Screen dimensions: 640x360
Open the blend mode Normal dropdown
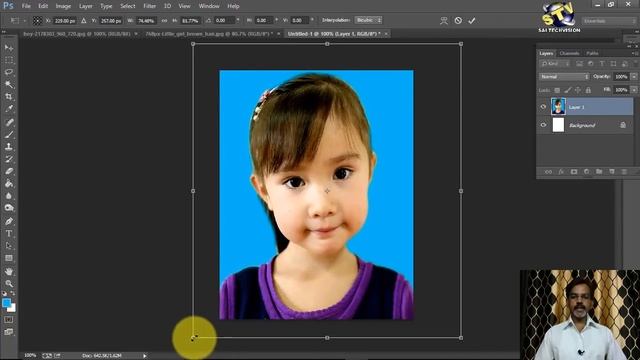[564, 77]
